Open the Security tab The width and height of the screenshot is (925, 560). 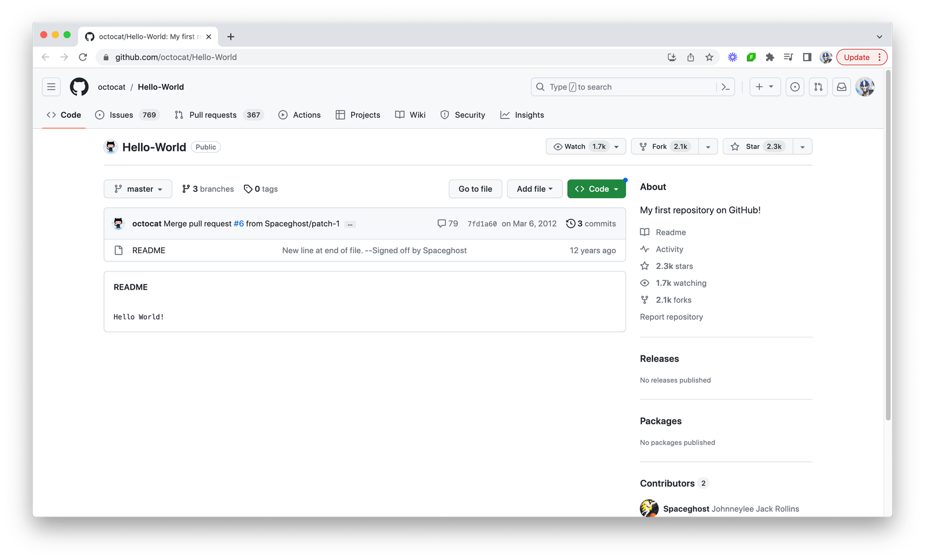462,115
